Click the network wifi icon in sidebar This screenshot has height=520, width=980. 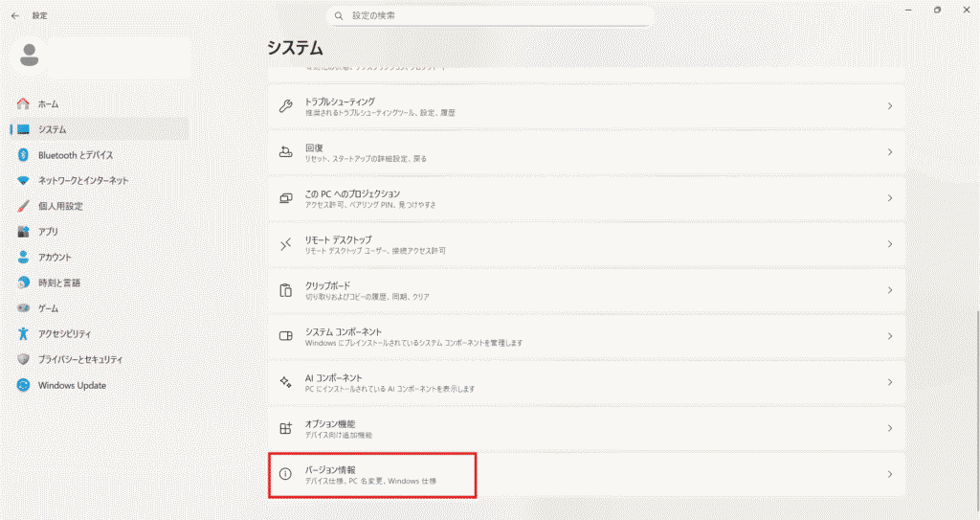[23, 181]
